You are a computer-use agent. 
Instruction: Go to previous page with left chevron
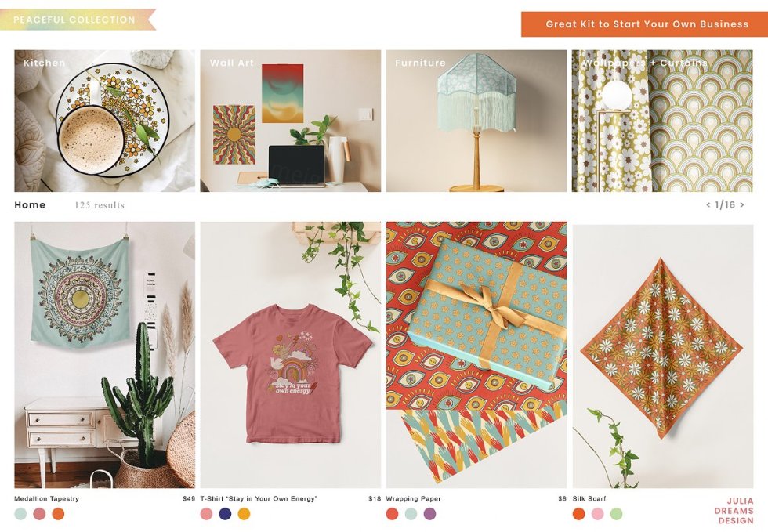(x=708, y=204)
